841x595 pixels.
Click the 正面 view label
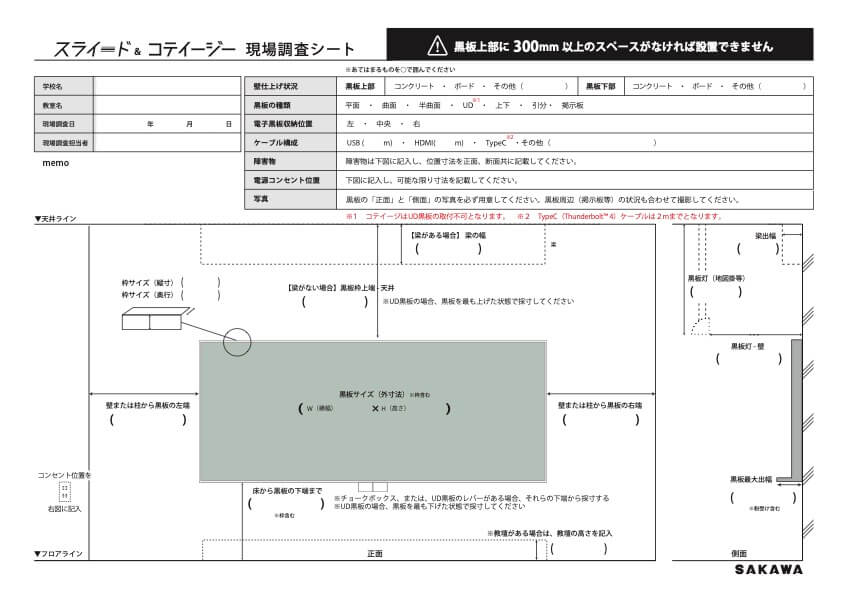click(375, 554)
